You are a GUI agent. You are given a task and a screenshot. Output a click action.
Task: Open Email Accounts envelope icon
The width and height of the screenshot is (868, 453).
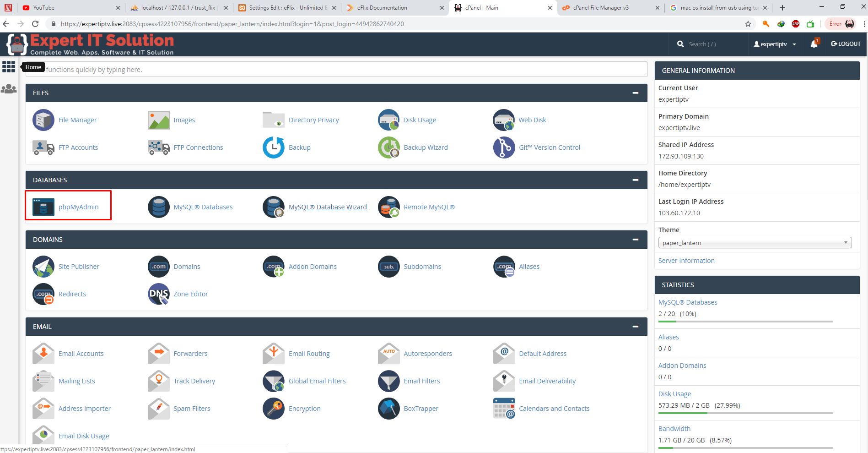click(x=43, y=354)
